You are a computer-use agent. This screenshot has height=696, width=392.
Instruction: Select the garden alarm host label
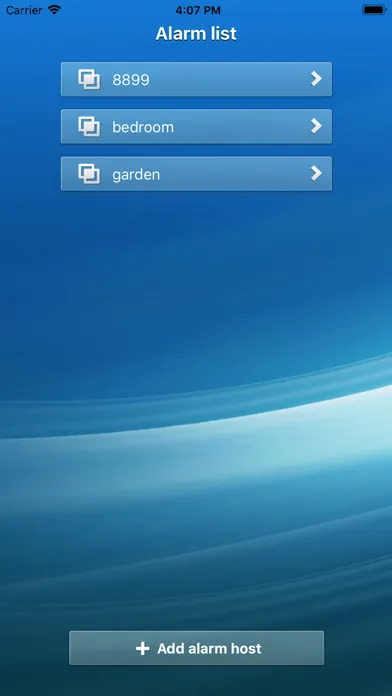point(136,174)
